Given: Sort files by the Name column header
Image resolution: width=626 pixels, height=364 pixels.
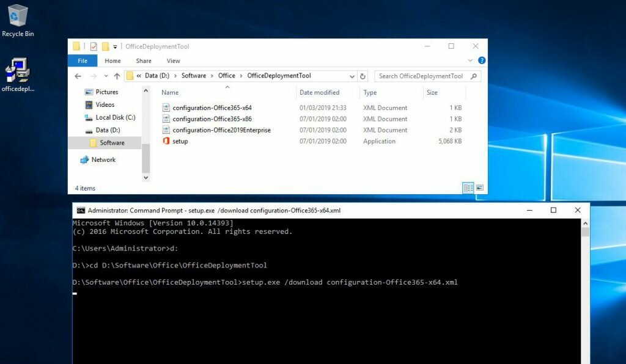Looking at the screenshot, I should [x=170, y=92].
